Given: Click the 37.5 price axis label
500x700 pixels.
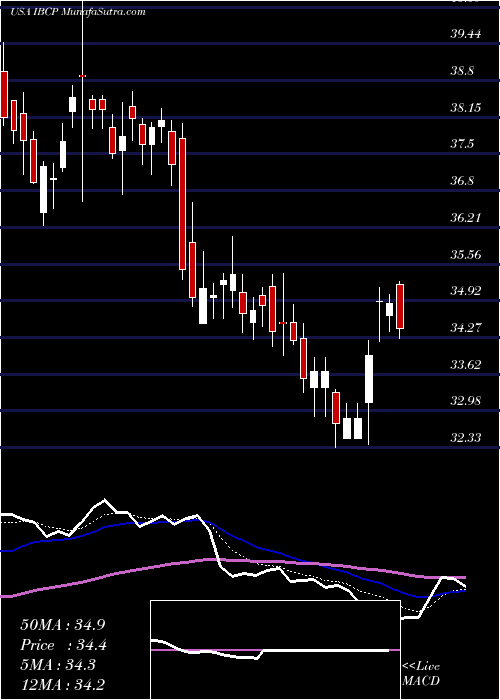Looking at the screenshot, I should [462, 144].
